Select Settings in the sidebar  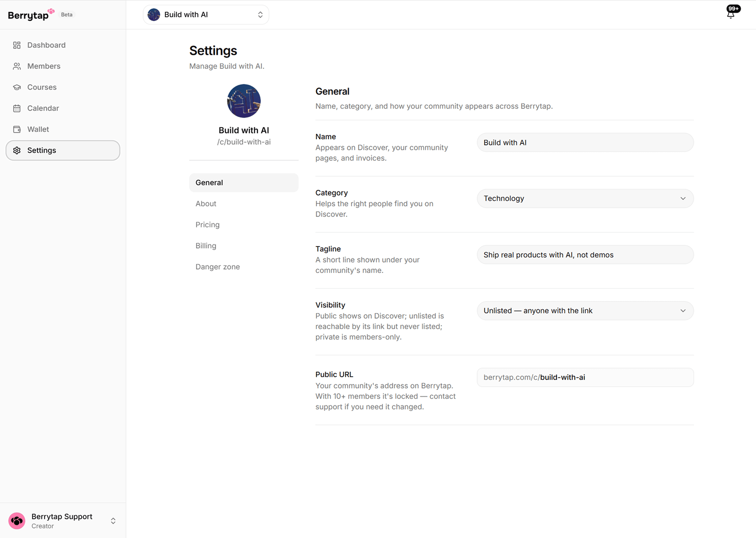click(x=63, y=151)
